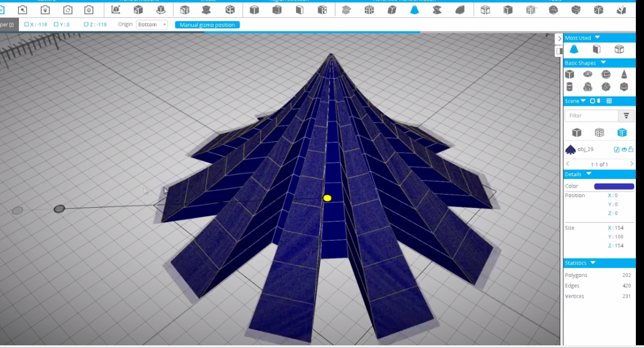Toggle the lock icon for obj_29
Viewport: 644px width, 348px height.
631,150
